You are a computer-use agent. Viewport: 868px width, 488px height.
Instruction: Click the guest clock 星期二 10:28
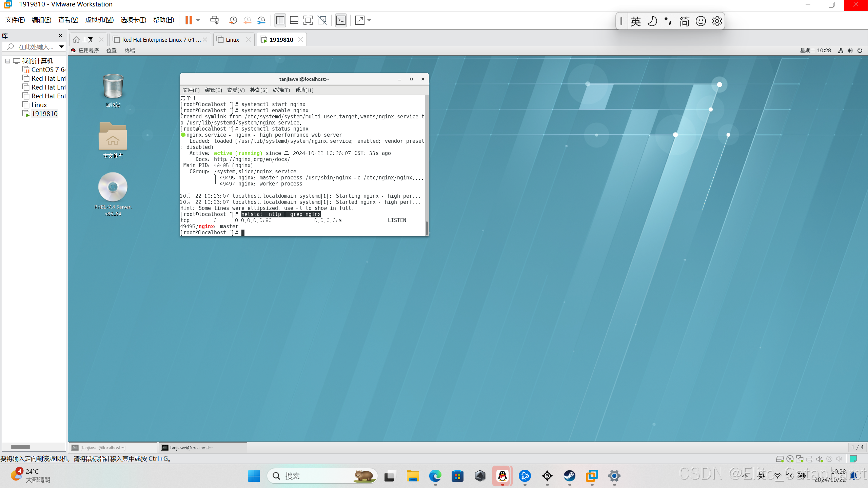[x=815, y=51]
